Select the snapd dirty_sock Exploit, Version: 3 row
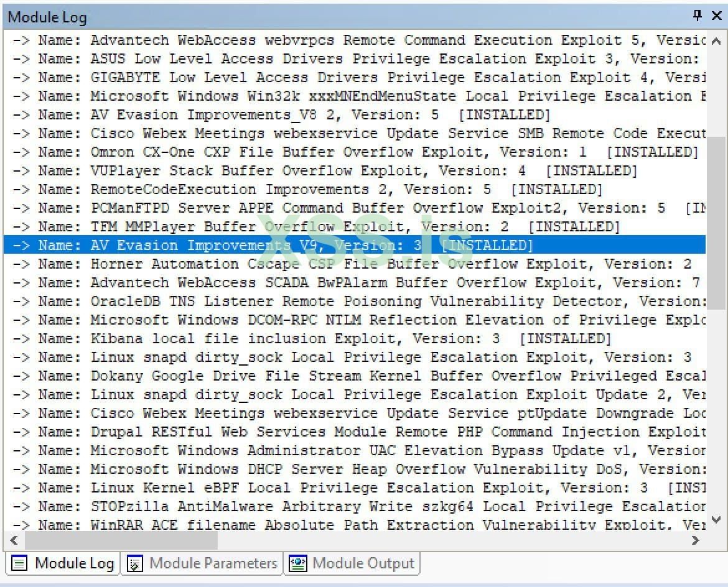The width and height of the screenshot is (728, 587). pyautogui.click(x=355, y=358)
